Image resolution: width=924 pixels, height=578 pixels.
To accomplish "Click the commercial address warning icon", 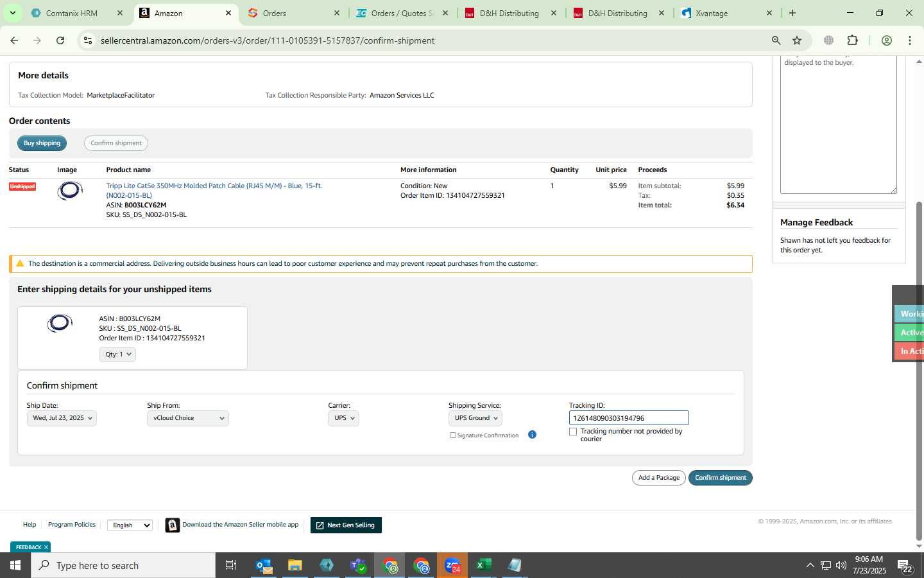I will click(20, 263).
